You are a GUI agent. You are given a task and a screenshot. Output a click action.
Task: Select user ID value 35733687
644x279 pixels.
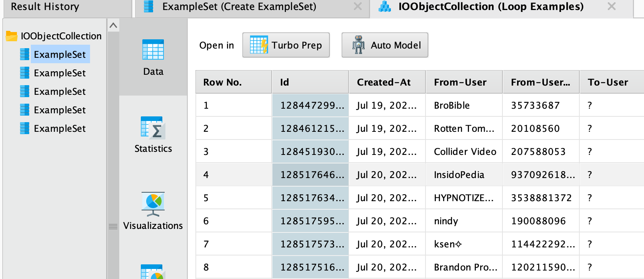pyautogui.click(x=541, y=105)
